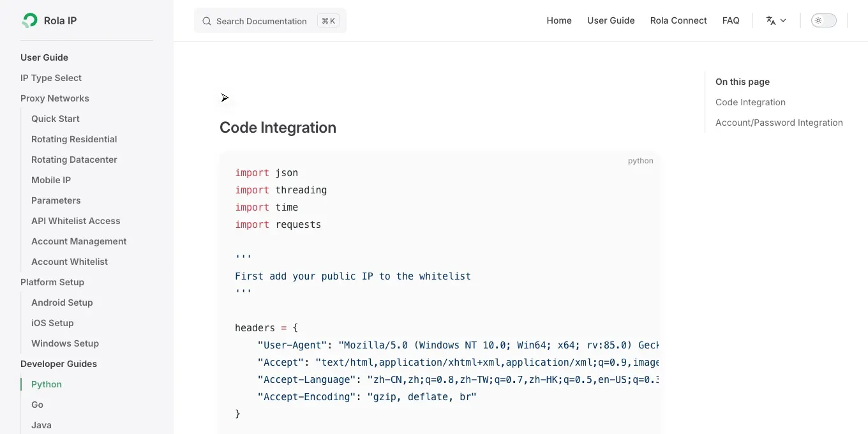Jump to Account/Password Integration section
Viewport: 868px width, 434px height.
point(779,123)
